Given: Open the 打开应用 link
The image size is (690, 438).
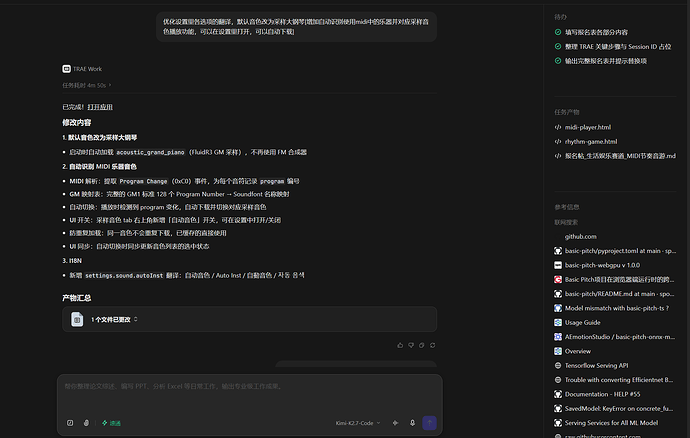Looking at the screenshot, I should [x=100, y=107].
